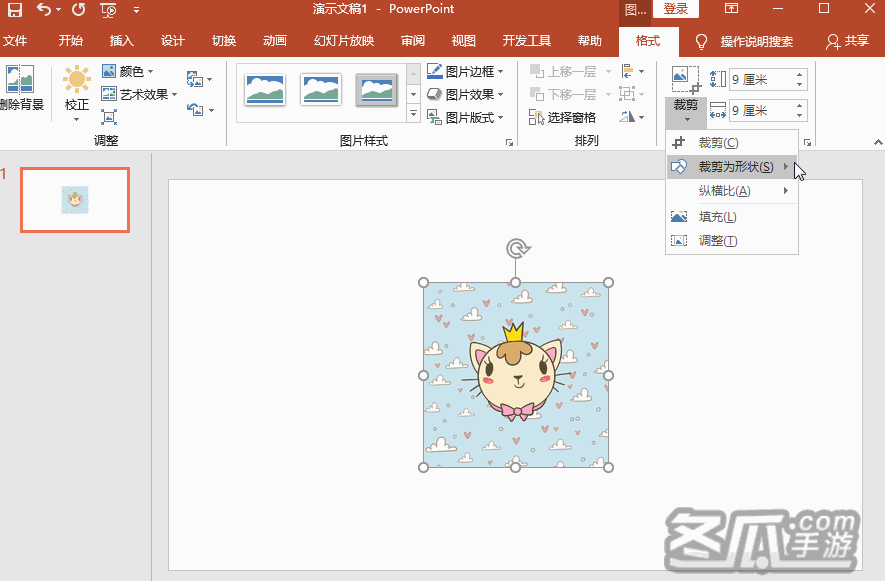Apply the first picture style thumbnail
The image size is (885, 581).
pyautogui.click(x=265, y=90)
